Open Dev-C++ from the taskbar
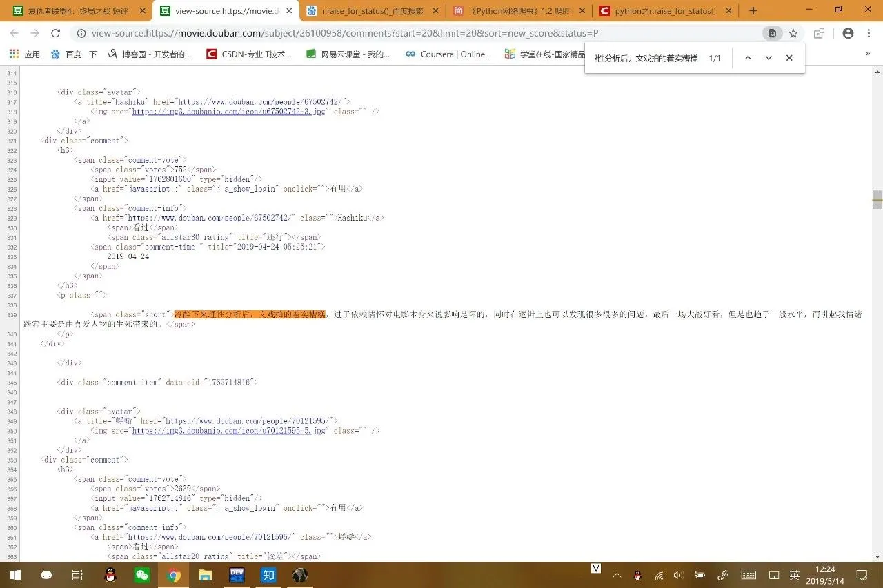 [237, 575]
